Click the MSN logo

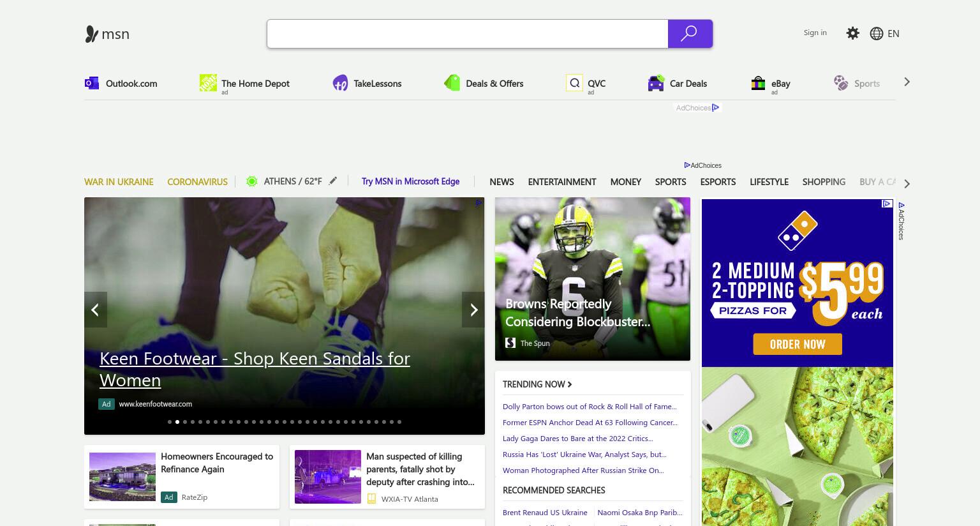[x=107, y=34]
